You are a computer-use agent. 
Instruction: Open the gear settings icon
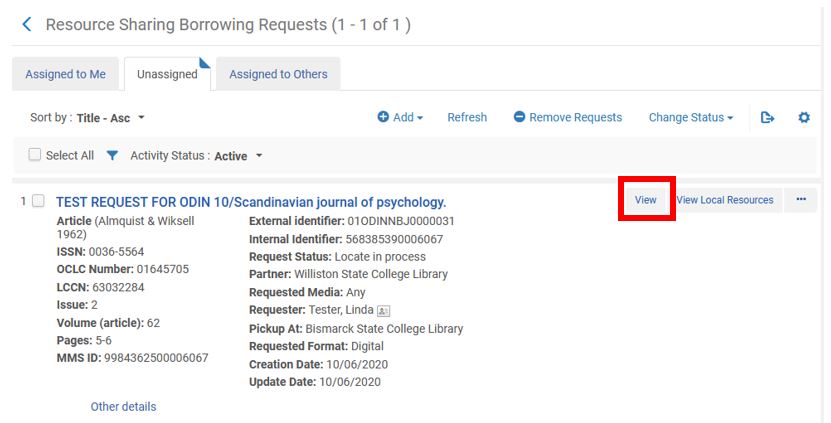pos(804,117)
